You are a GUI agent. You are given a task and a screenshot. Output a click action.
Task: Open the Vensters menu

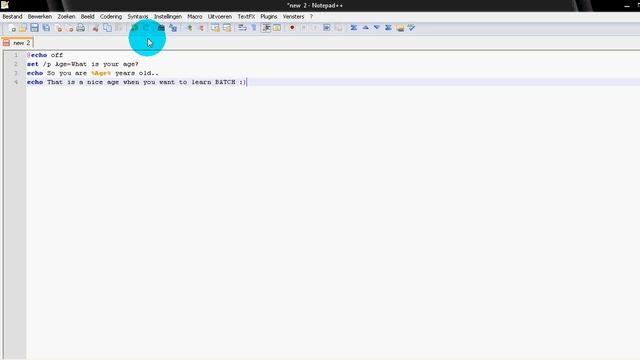(293, 16)
